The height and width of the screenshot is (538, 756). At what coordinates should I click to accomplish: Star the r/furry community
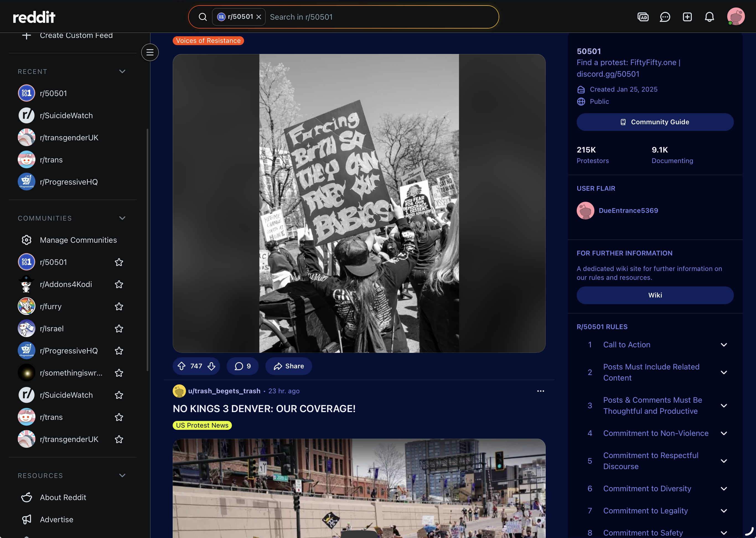tap(119, 306)
